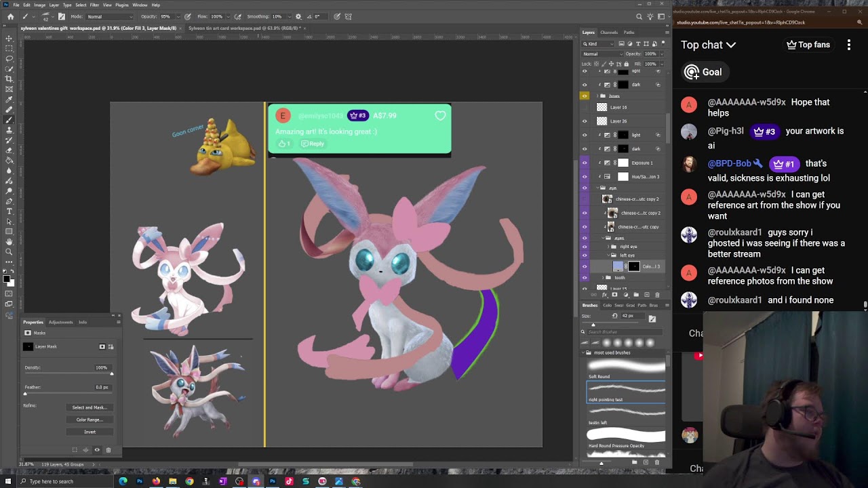Create a new group with folder icon

(x=636, y=295)
